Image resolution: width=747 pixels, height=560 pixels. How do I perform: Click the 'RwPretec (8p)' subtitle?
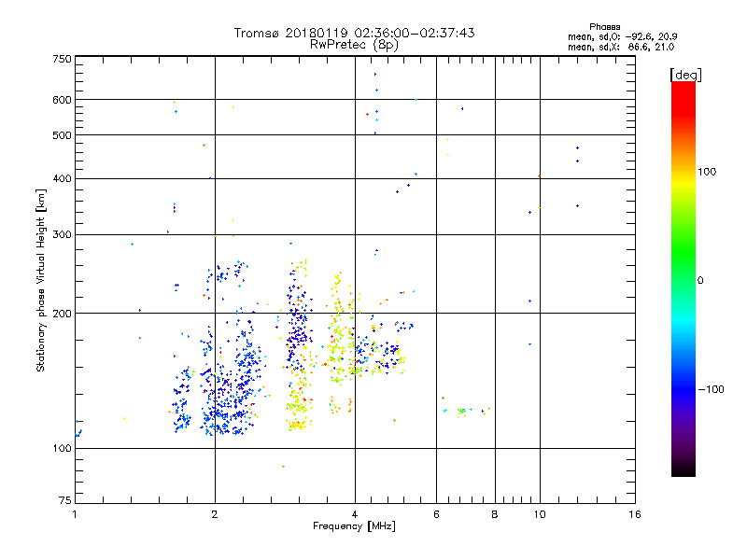(x=354, y=45)
